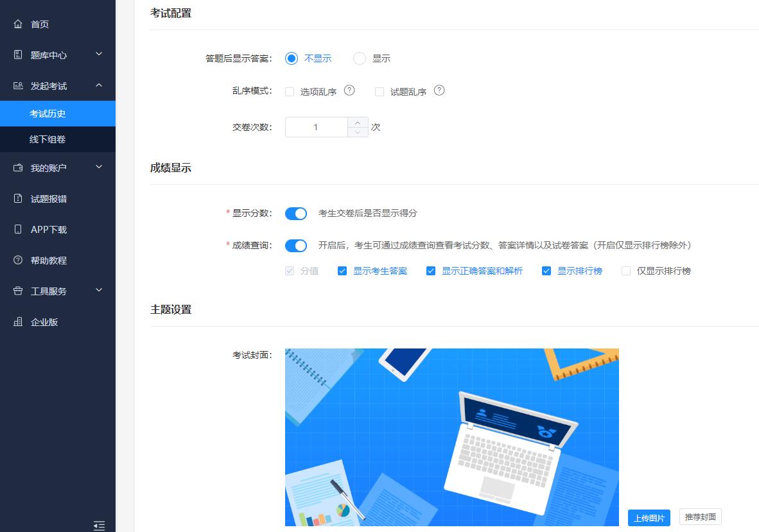Expand the 工具服务 menu chevron
Image resolution: width=759 pixels, height=532 pixels.
pyautogui.click(x=99, y=291)
